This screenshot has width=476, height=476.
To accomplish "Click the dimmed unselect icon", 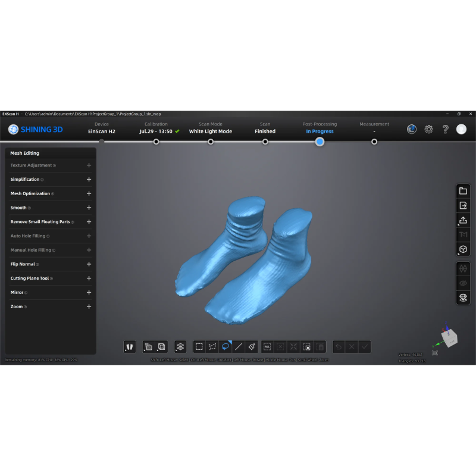I will click(280, 347).
